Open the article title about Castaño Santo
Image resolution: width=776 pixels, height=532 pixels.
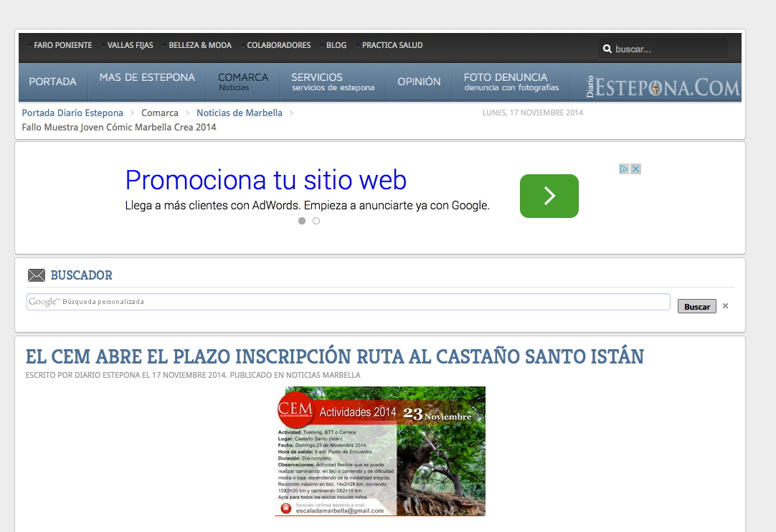coord(334,356)
